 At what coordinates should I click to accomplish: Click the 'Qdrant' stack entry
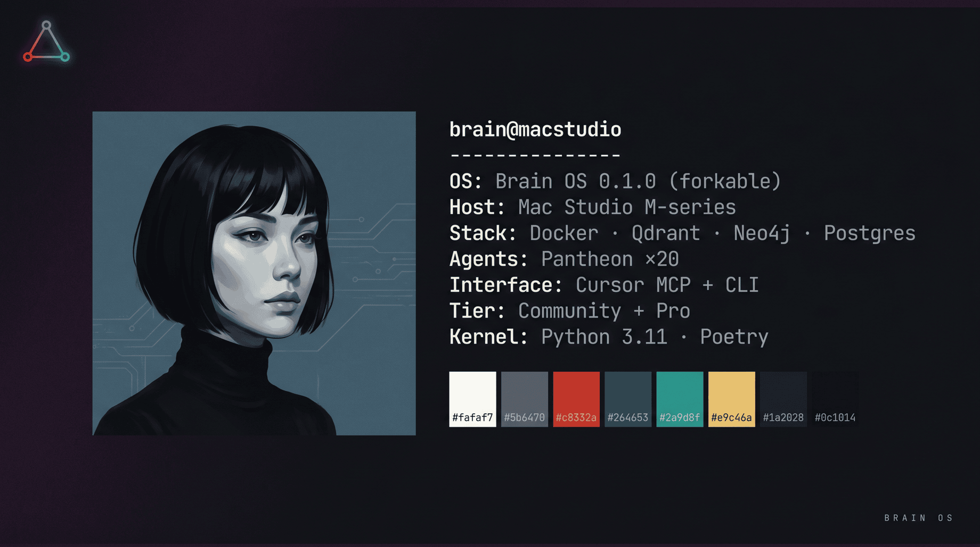coord(666,233)
